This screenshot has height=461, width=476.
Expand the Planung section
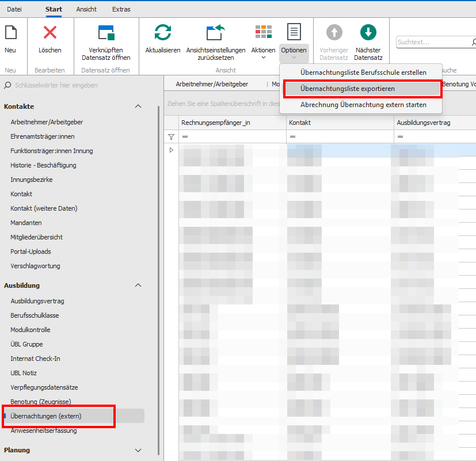pos(138,450)
